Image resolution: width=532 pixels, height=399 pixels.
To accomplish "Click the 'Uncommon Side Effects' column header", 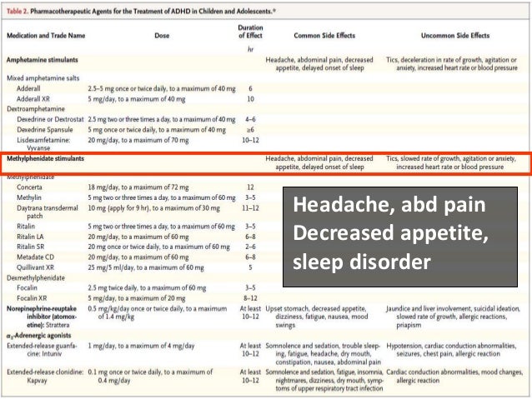I will [x=455, y=36].
